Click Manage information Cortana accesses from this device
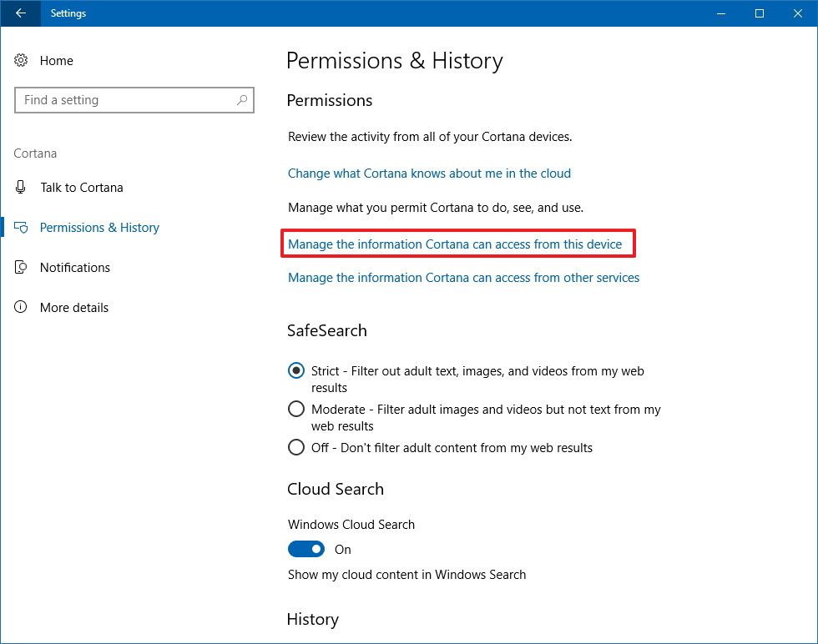The image size is (818, 644). point(455,244)
